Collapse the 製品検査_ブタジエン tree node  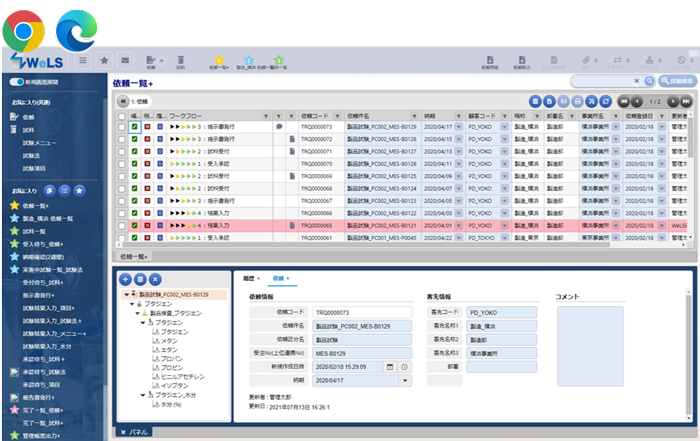[x=138, y=313]
